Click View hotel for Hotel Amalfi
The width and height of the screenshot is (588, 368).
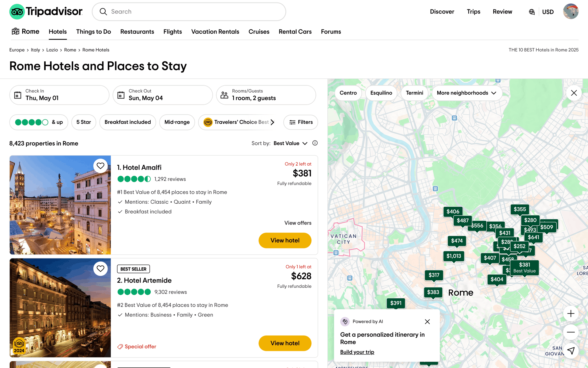point(285,240)
